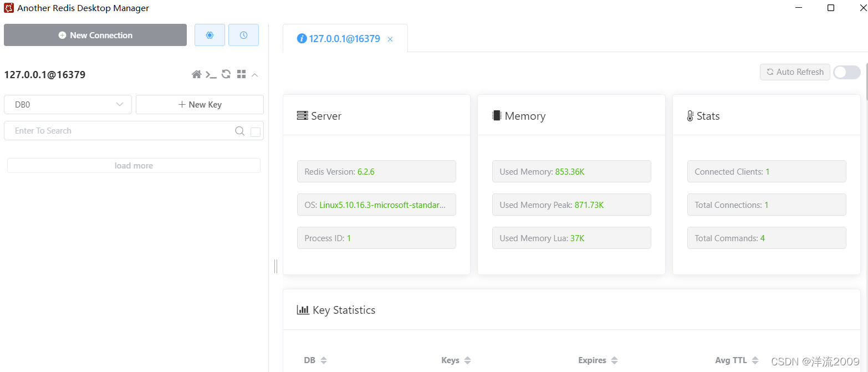Click the 127.0.0.1@16379 connection name

45,75
